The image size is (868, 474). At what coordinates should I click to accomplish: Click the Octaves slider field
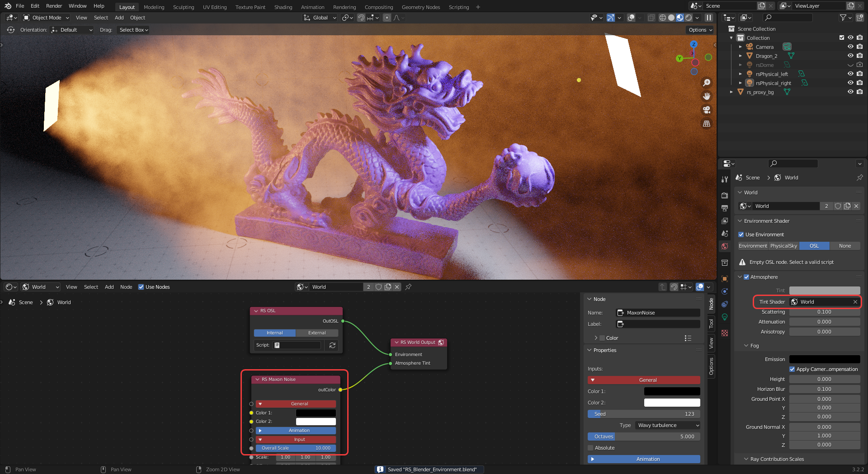pyautogui.click(x=644, y=436)
